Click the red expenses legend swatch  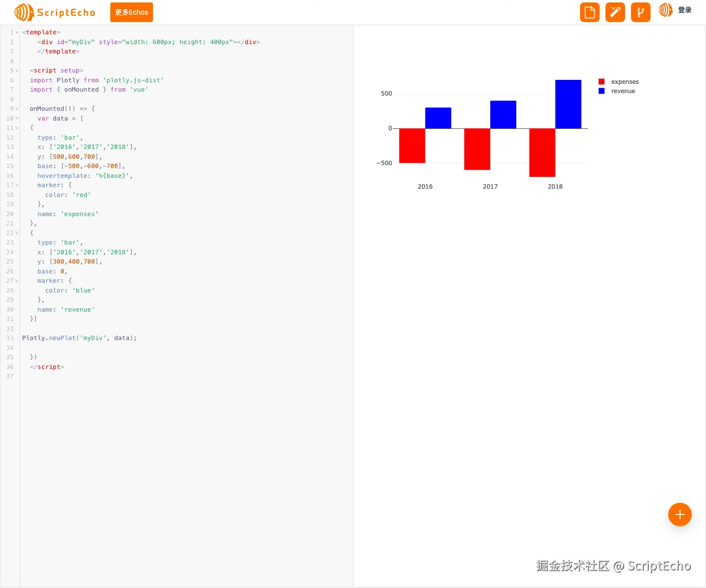click(x=602, y=82)
